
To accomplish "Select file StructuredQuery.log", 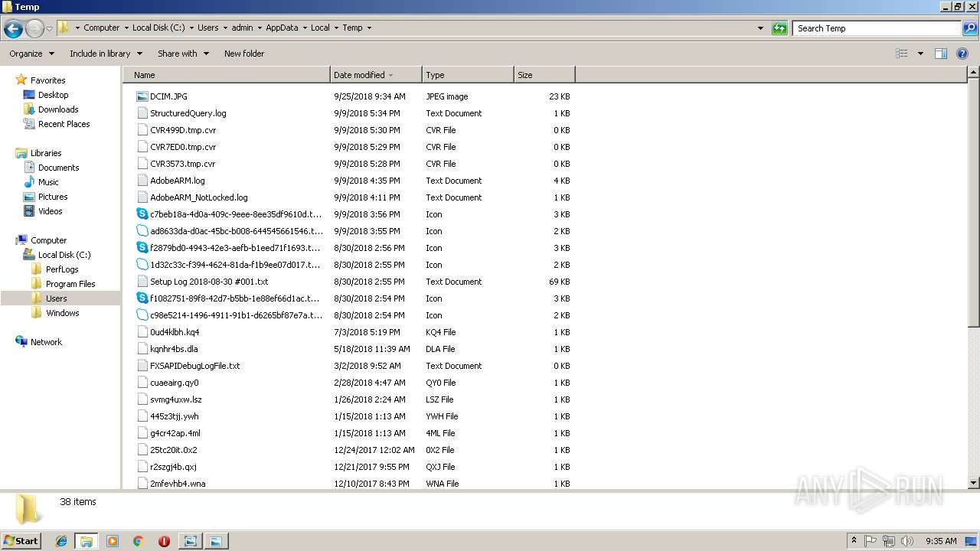I will (188, 113).
